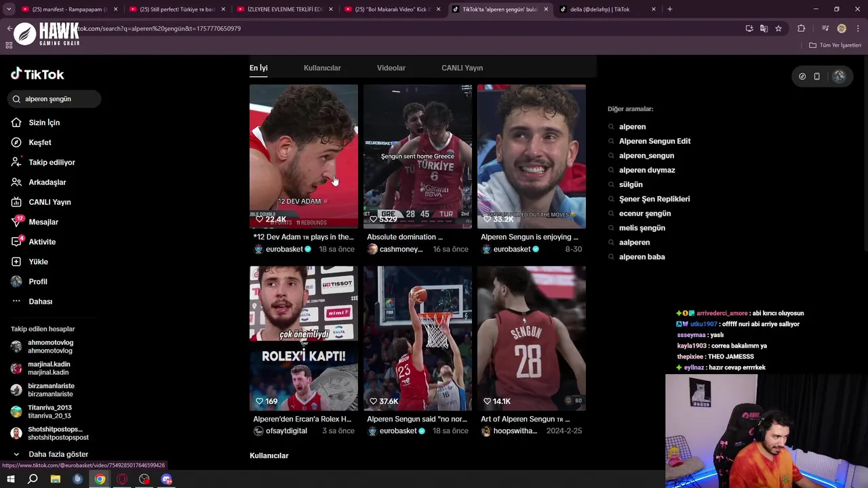Click ofsaytdigital uploader name

286,431
